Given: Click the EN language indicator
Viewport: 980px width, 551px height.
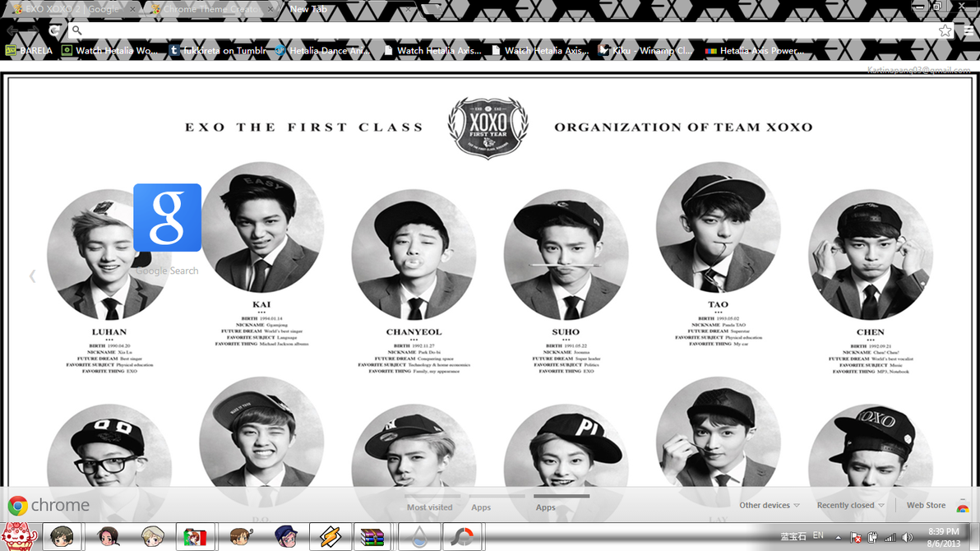Looking at the screenshot, I should coord(818,536).
